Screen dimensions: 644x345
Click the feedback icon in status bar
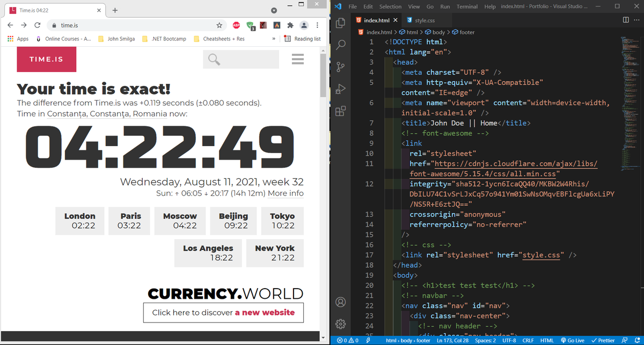tap(624, 340)
